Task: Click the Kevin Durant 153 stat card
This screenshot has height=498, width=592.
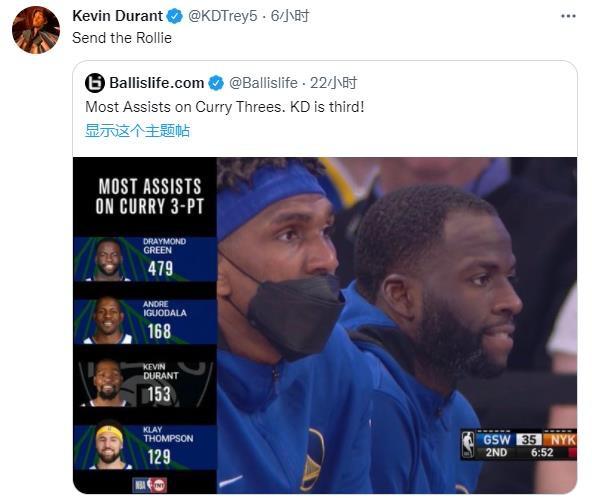Action: pos(145,384)
